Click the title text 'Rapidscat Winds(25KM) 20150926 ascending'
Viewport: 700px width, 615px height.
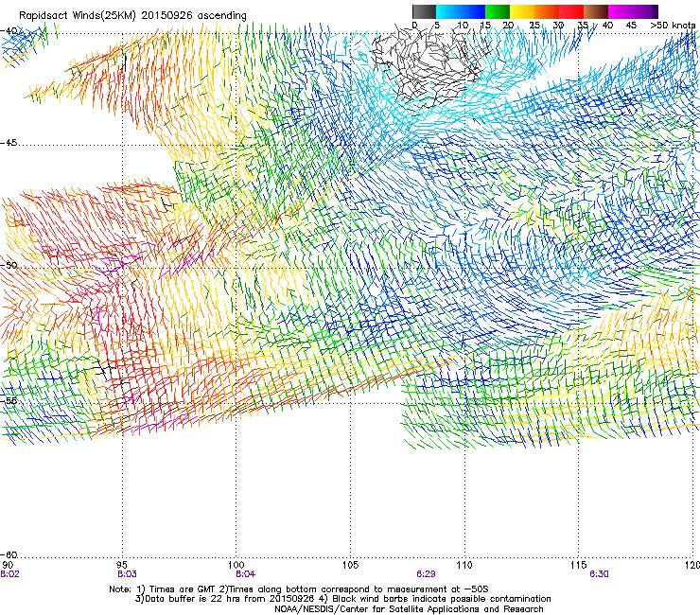tap(132, 16)
